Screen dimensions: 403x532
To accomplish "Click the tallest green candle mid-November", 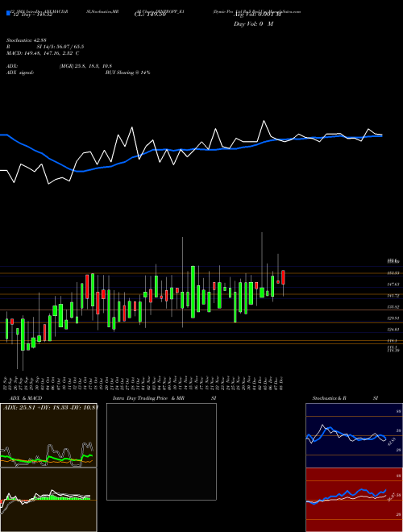I will pyautogui.click(x=193, y=292).
